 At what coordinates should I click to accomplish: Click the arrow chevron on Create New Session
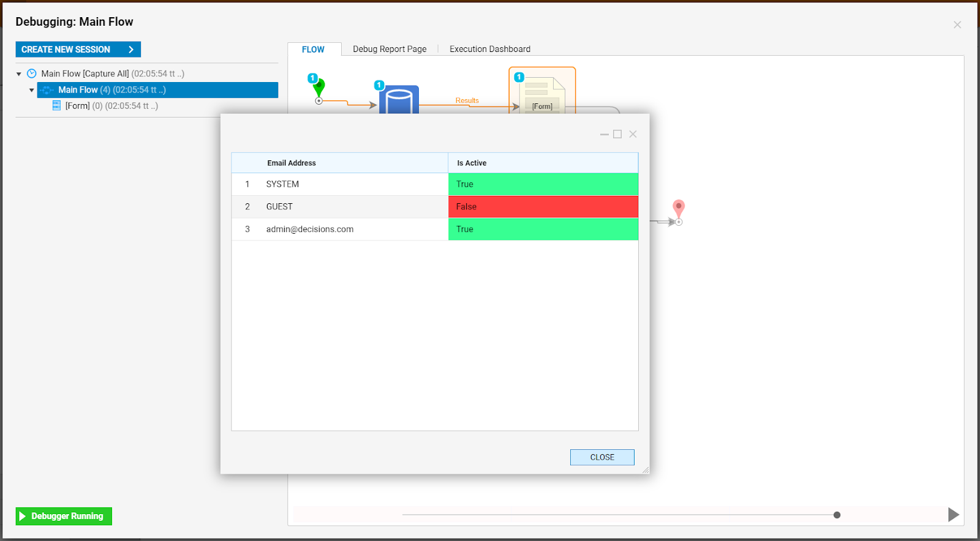point(130,50)
